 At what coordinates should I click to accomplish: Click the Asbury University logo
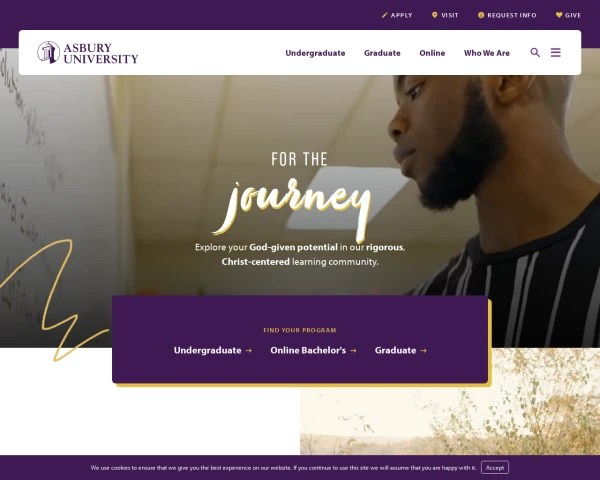(88, 52)
